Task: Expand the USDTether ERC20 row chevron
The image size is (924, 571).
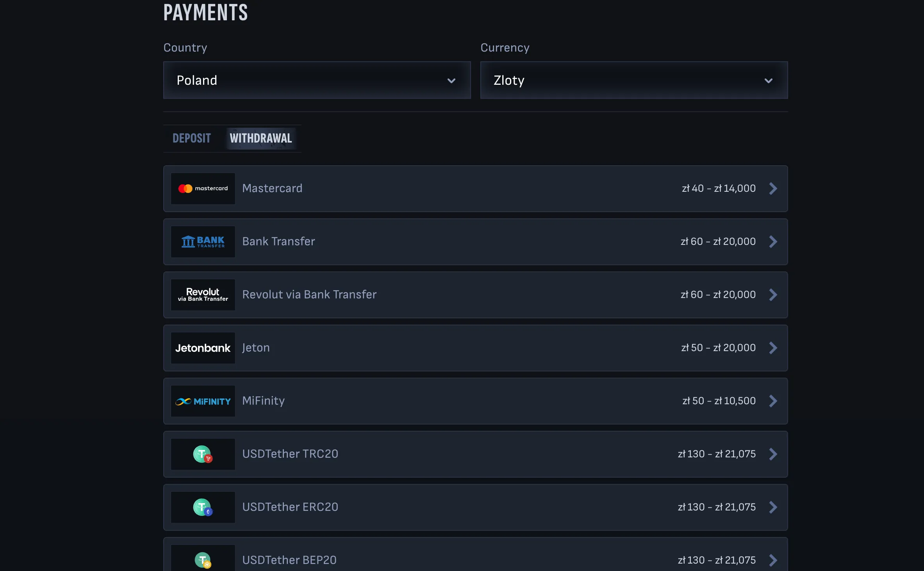Action: point(773,507)
